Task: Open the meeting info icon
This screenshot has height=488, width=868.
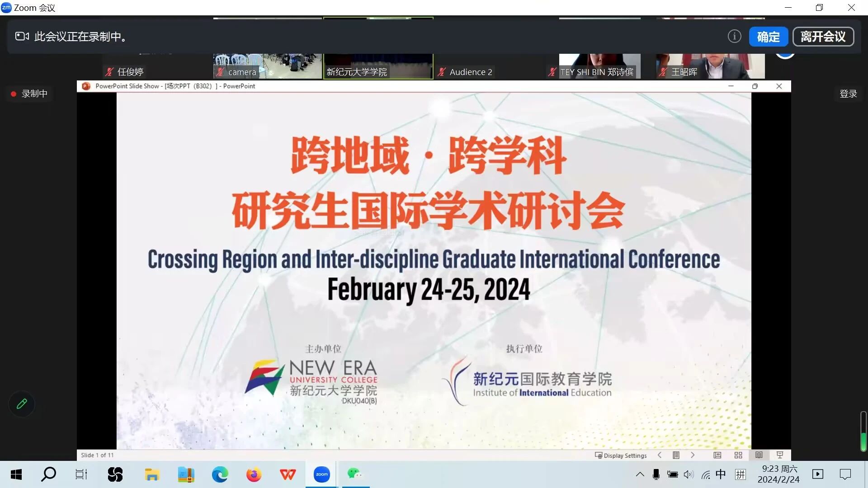Action: [x=734, y=37]
